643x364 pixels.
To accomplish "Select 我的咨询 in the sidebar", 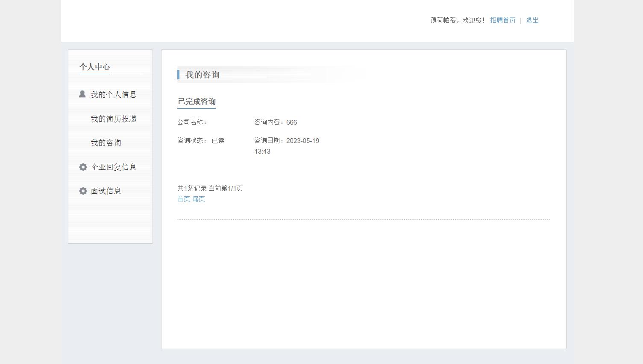I will (106, 143).
